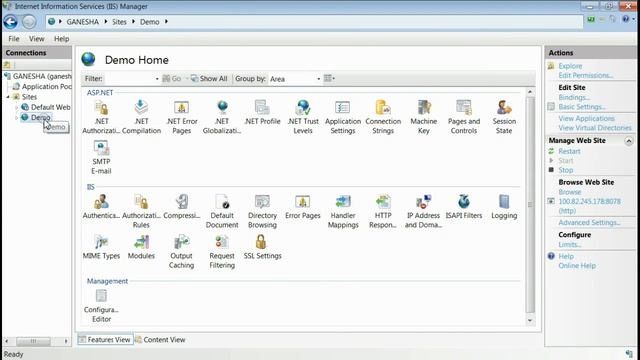Open breadcrumb arrow after GANESHA
This screenshot has width=640, height=360.
106,22
